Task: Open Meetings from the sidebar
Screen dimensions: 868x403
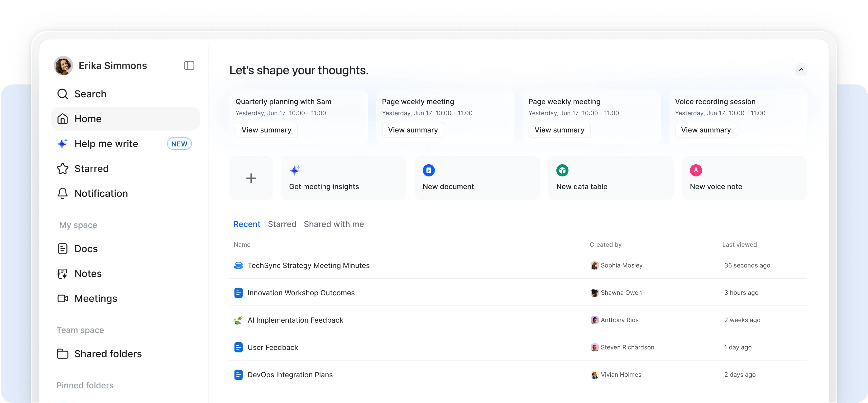Action: pyautogui.click(x=96, y=298)
